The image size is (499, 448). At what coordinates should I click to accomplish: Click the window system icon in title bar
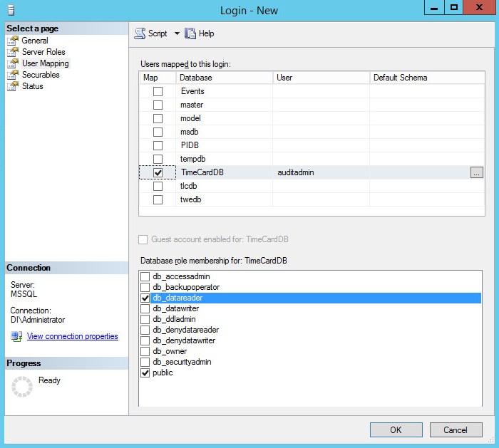click(x=10, y=8)
